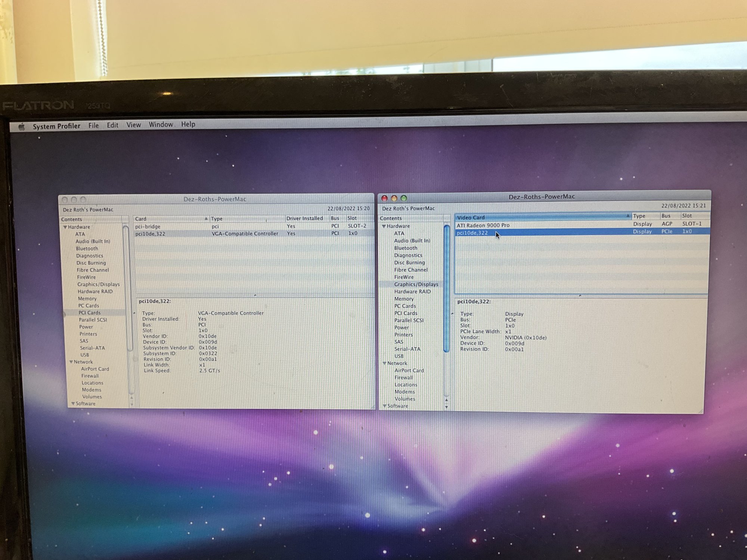Sort by Card column header

pos(171,219)
